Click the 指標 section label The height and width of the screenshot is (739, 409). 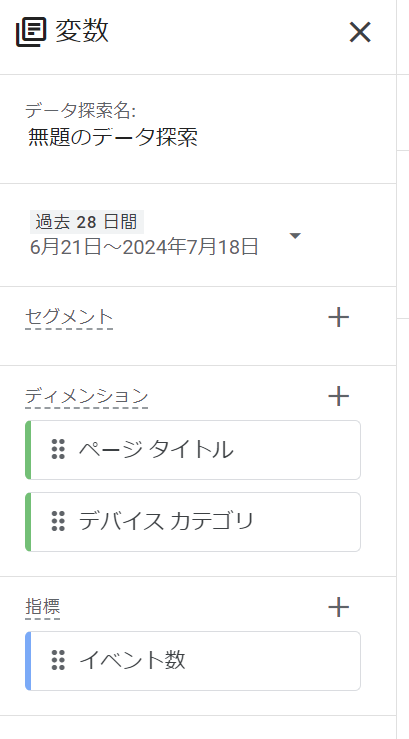point(42,607)
